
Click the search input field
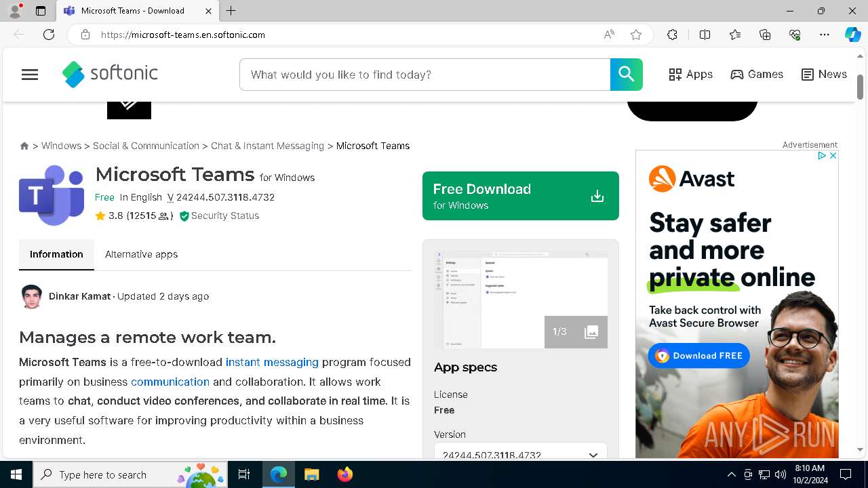pyautogui.click(x=425, y=75)
